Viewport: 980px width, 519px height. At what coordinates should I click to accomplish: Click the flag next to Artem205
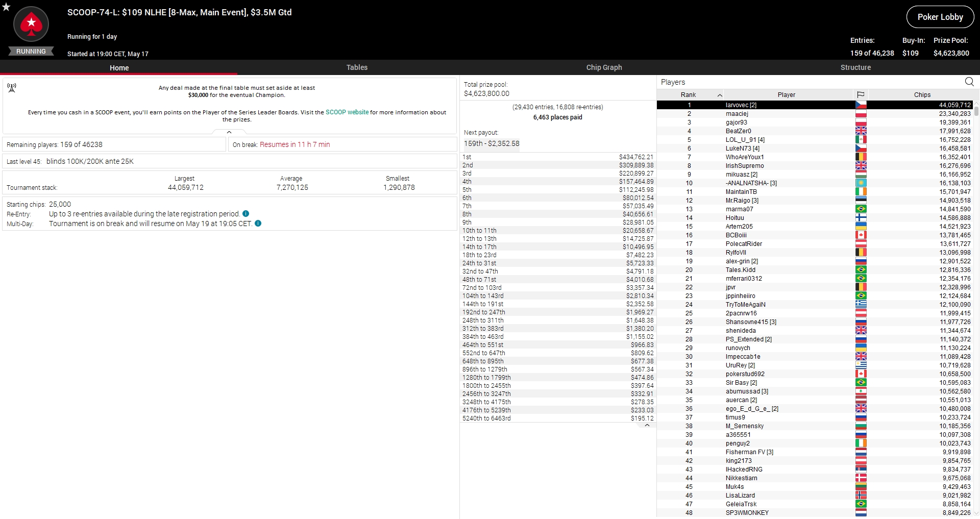861,227
